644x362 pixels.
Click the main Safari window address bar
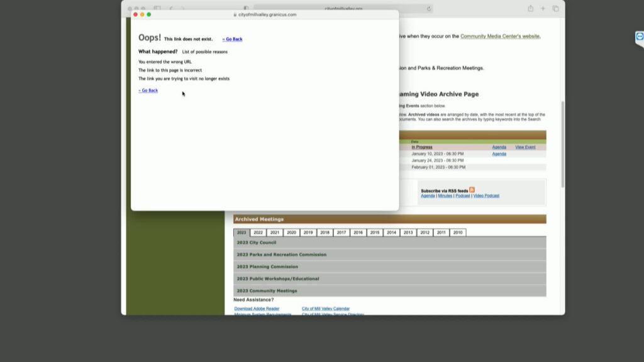click(343, 9)
